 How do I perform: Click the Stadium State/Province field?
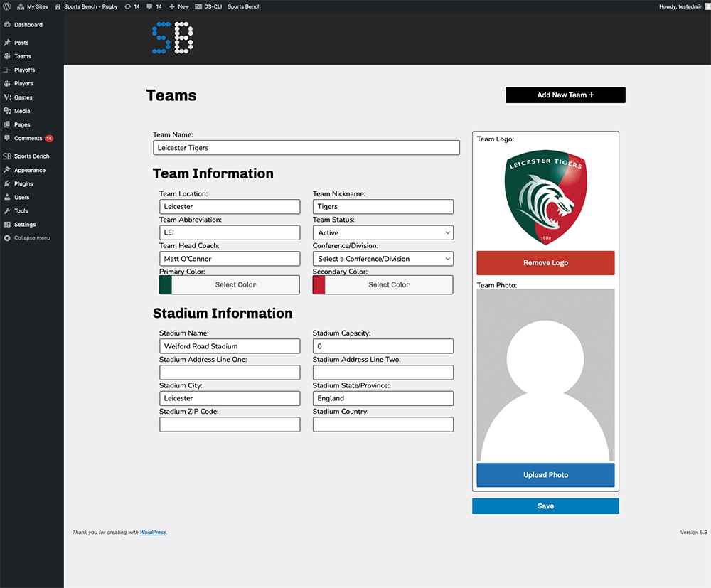(x=383, y=398)
